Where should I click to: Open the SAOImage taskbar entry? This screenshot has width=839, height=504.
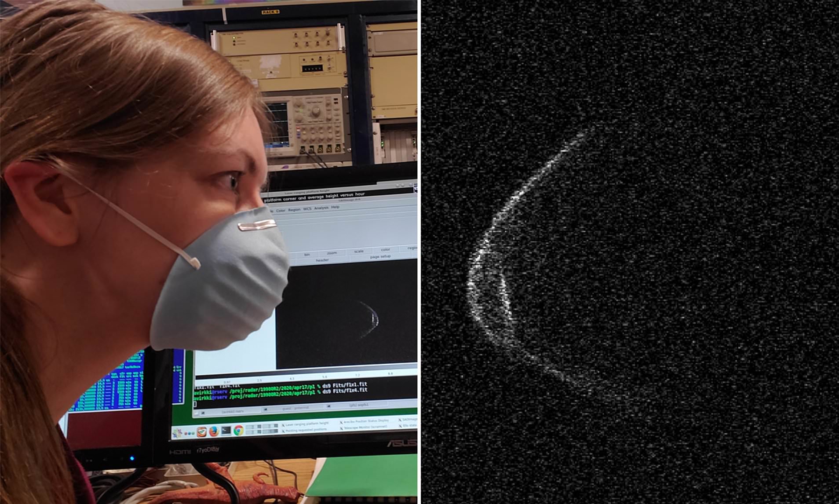(407, 420)
